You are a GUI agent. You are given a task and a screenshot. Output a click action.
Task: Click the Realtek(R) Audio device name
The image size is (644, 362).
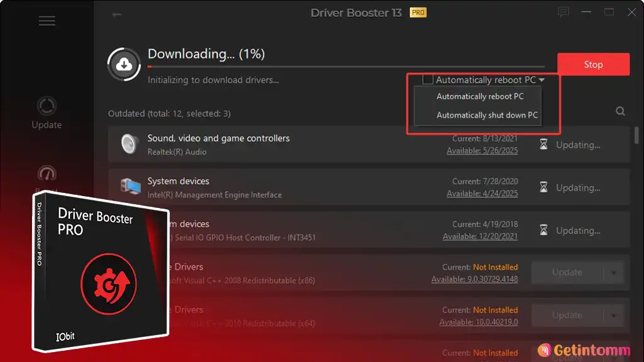click(177, 152)
